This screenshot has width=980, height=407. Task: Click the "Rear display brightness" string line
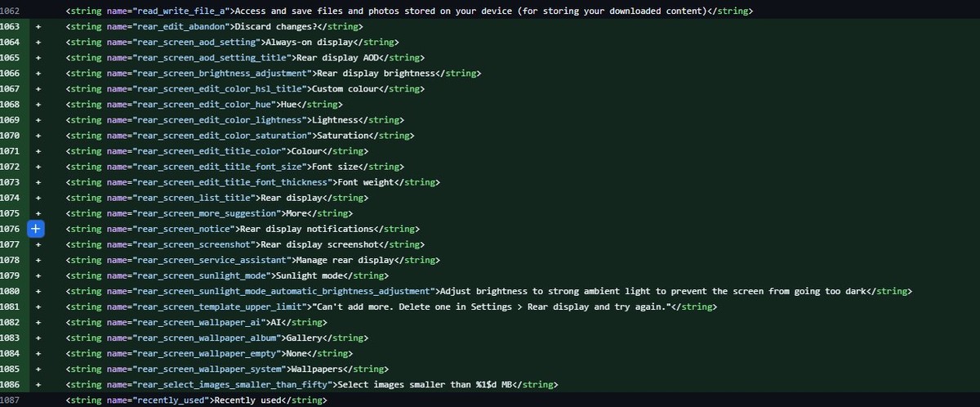tap(274, 73)
